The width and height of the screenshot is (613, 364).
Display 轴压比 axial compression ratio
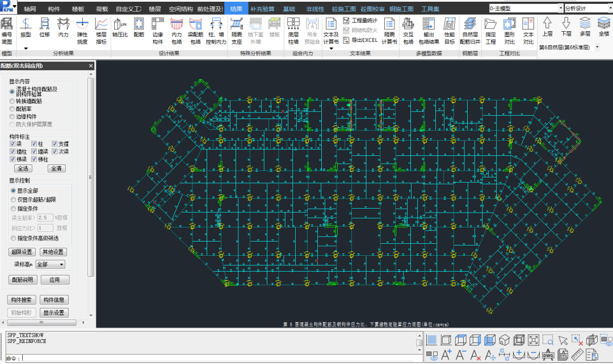120,28
